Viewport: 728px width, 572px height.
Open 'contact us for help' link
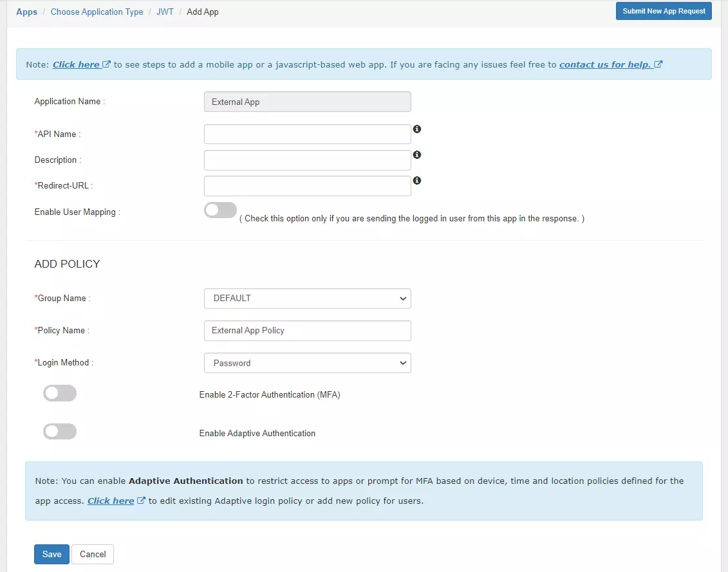pyautogui.click(x=611, y=64)
